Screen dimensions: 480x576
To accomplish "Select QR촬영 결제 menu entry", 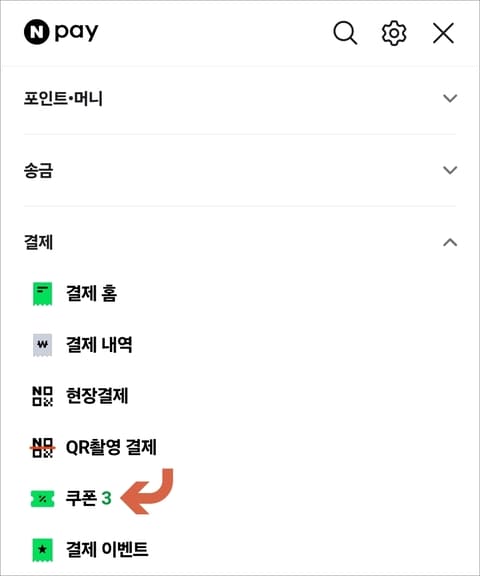I will click(111, 447).
